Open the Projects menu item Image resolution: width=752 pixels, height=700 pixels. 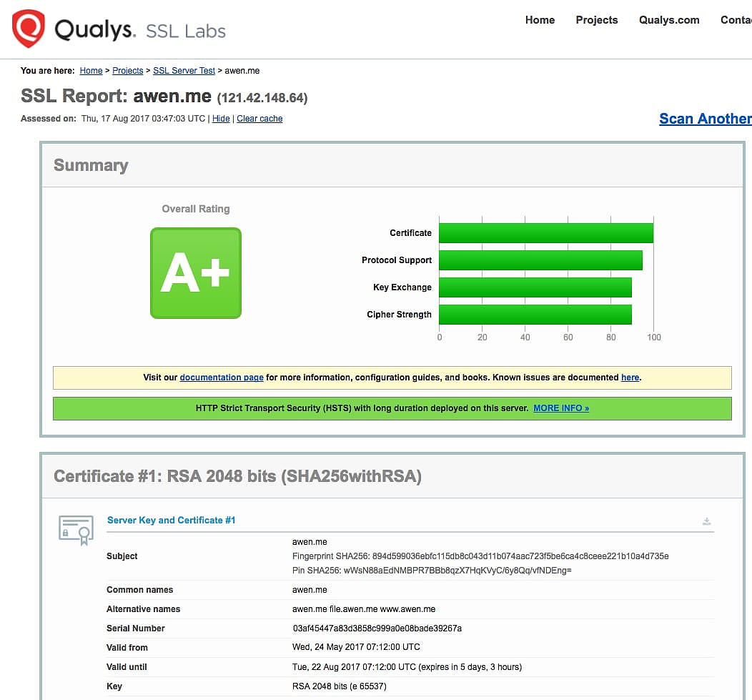[x=596, y=20]
